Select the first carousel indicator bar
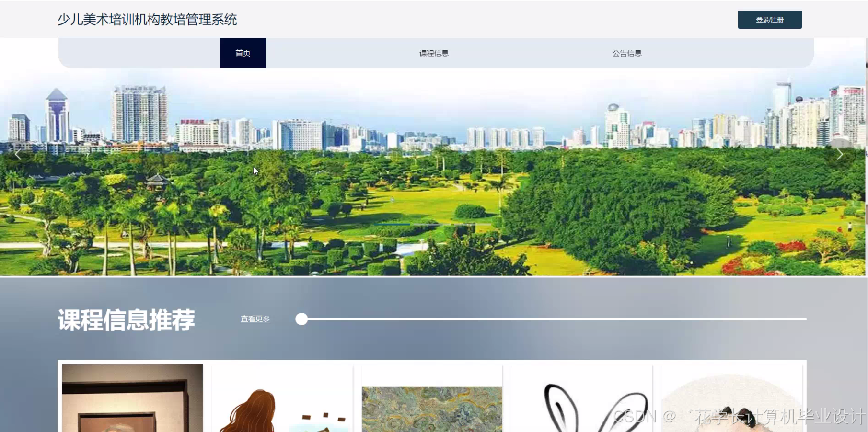The image size is (868, 432). pyautogui.click(x=393, y=224)
